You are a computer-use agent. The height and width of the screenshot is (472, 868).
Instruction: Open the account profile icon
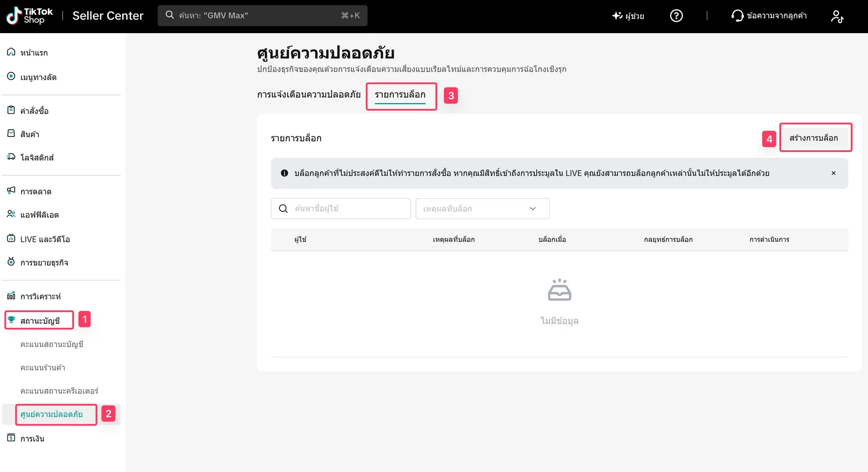click(837, 16)
